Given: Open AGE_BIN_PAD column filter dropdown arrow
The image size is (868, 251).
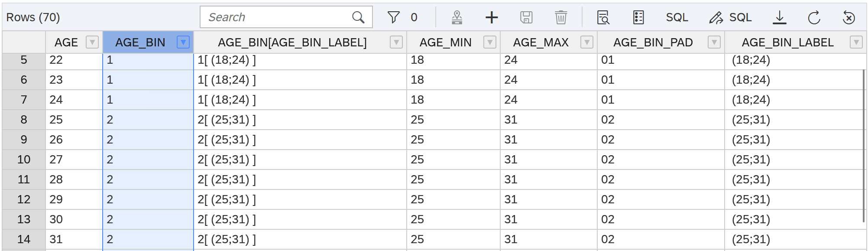Looking at the screenshot, I should click(x=714, y=42).
